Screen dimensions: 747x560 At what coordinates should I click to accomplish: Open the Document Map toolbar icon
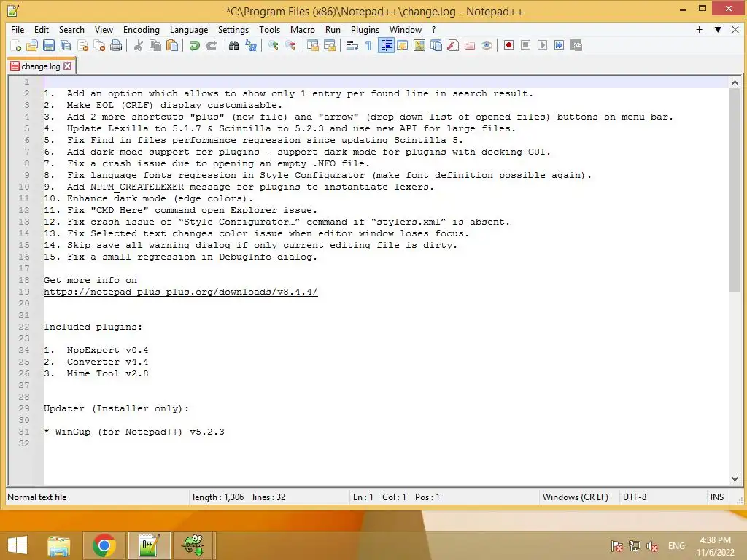click(419, 45)
